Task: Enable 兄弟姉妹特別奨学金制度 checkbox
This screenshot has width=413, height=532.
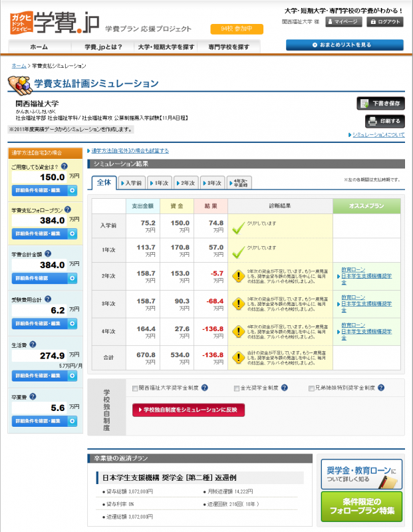Action: tap(311, 388)
